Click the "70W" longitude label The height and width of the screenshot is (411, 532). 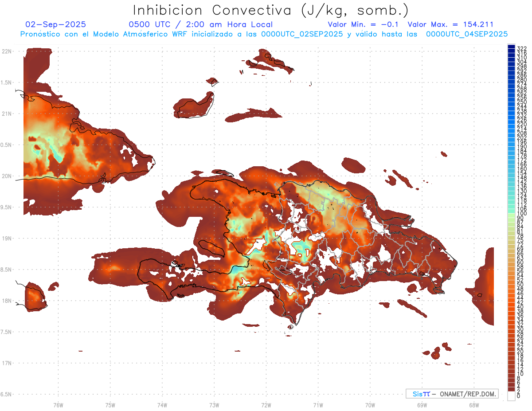coord(370,405)
